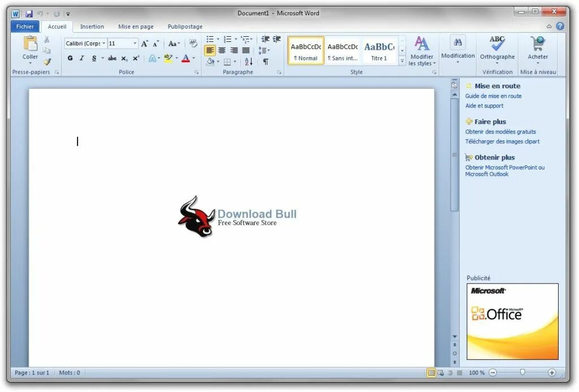This screenshot has height=392, width=579.
Task: Expand the styles gallery more arrow
Action: pos(402,61)
